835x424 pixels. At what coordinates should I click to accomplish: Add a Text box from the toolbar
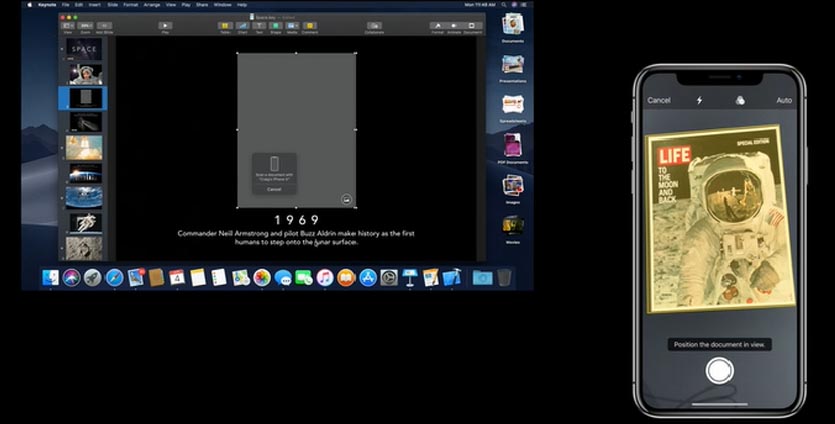click(x=259, y=26)
